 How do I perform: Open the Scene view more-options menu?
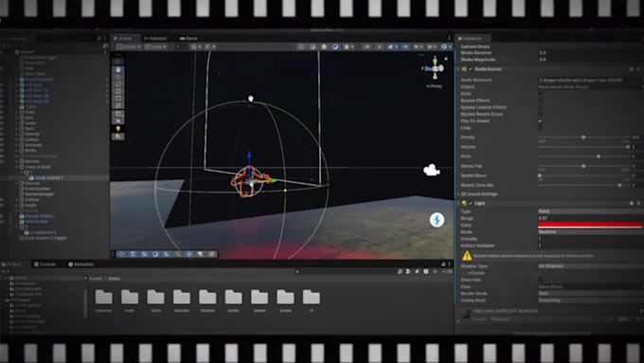[x=449, y=38]
